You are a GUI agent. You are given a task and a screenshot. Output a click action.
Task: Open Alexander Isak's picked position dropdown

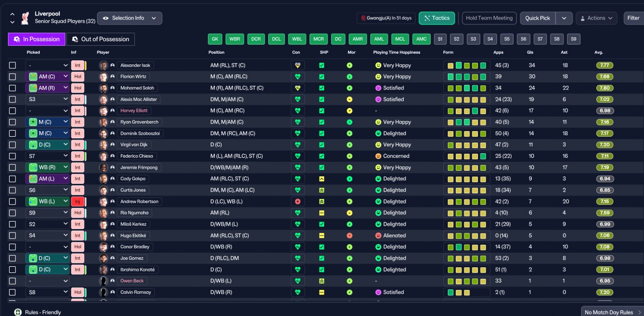tap(47, 65)
